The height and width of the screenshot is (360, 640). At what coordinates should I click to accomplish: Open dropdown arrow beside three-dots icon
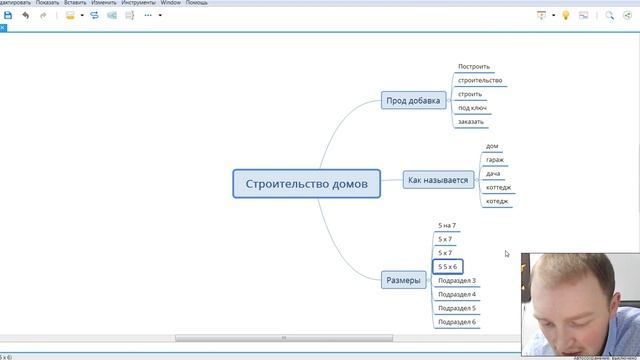coord(160,16)
